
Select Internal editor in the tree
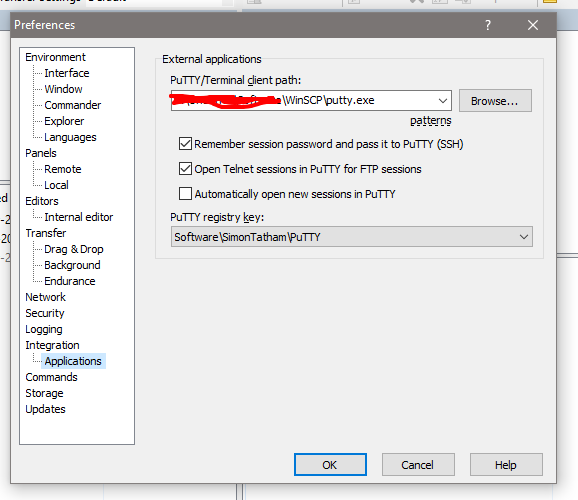[79, 217]
